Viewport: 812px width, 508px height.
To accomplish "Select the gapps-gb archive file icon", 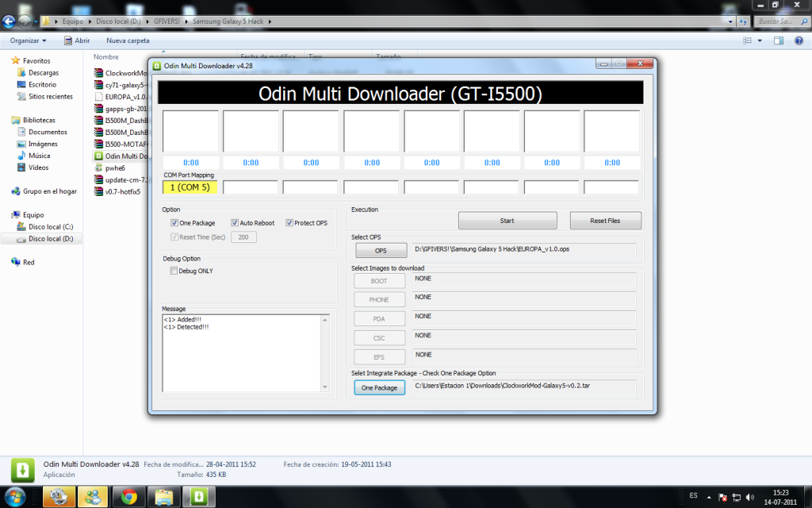I will pyautogui.click(x=98, y=109).
